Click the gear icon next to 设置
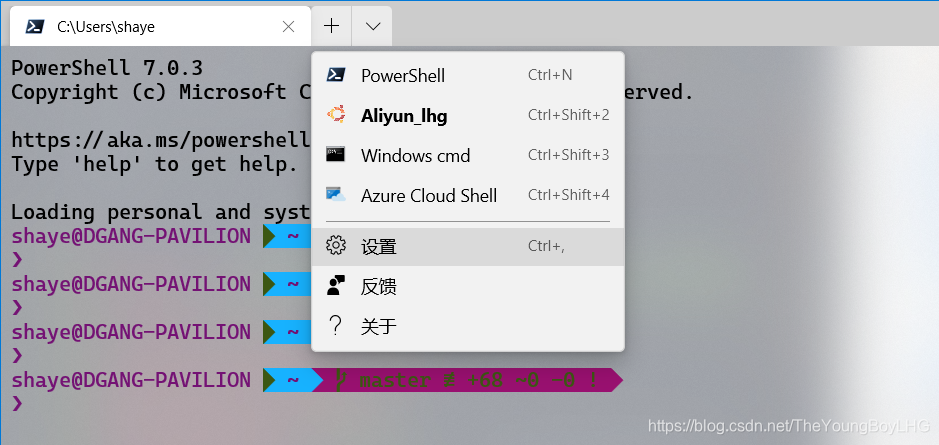This screenshot has width=939, height=445. click(335, 246)
